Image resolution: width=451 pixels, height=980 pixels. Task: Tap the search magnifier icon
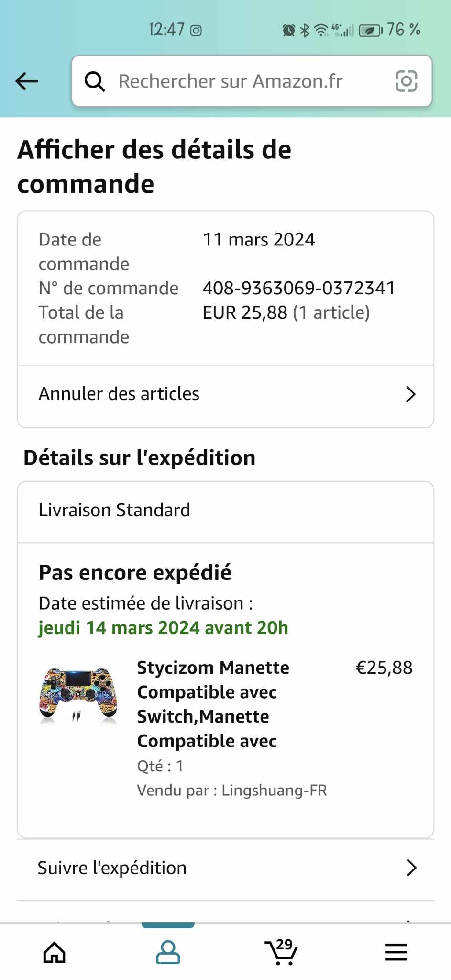click(x=95, y=81)
